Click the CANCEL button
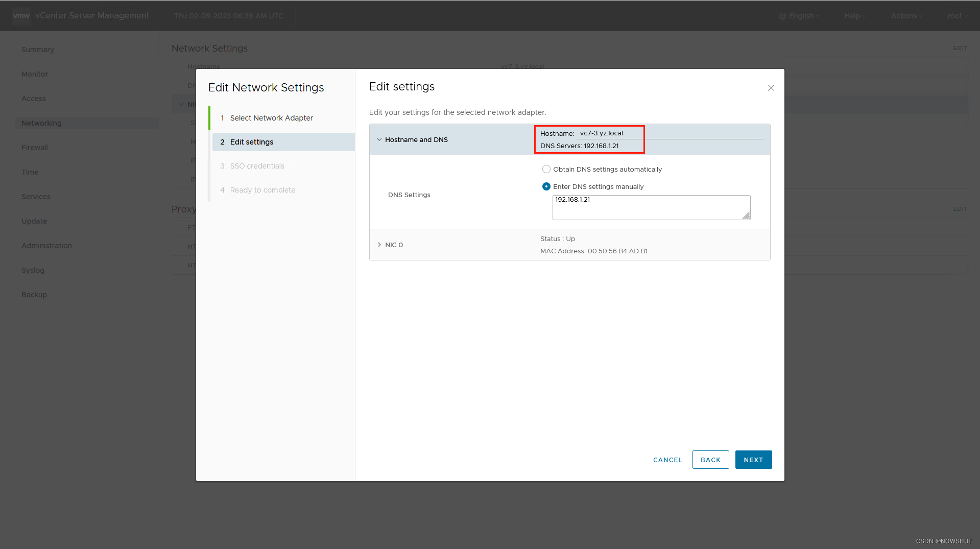Image resolution: width=980 pixels, height=549 pixels. [x=667, y=460]
